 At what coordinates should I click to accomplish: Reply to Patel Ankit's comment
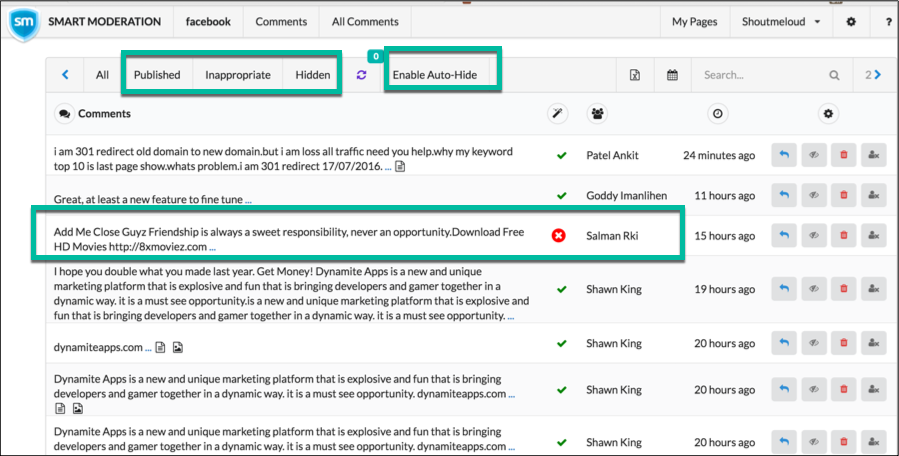pyautogui.click(x=784, y=155)
